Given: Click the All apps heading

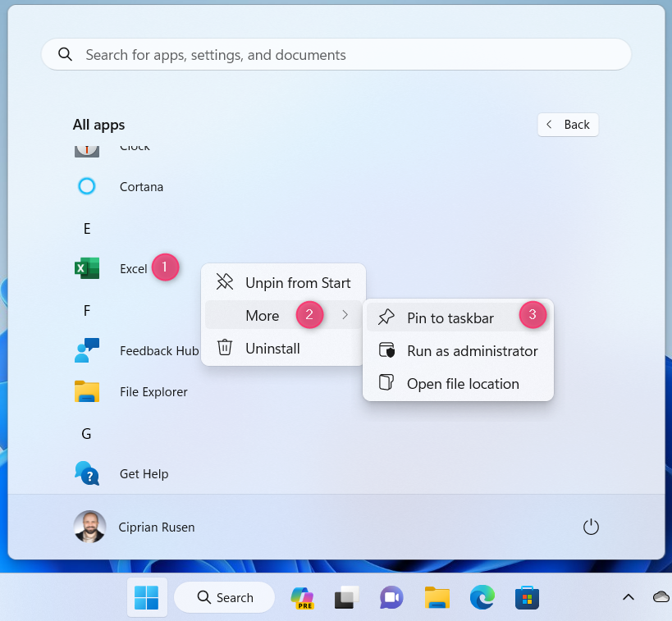Looking at the screenshot, I should pyautogui.click(x=98, y=126).
